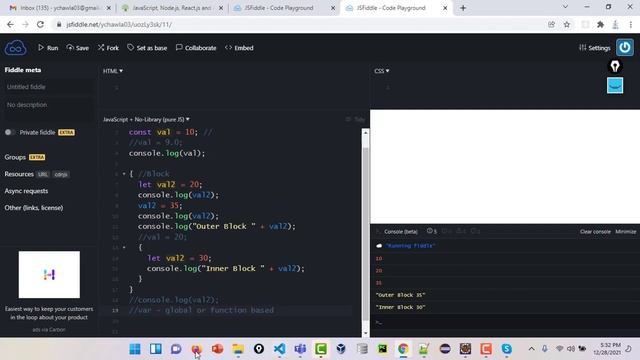This screenshot has height=360, width=640.
Task: Open the Chrome three-dot menu
Action: (x=631, y=24)
